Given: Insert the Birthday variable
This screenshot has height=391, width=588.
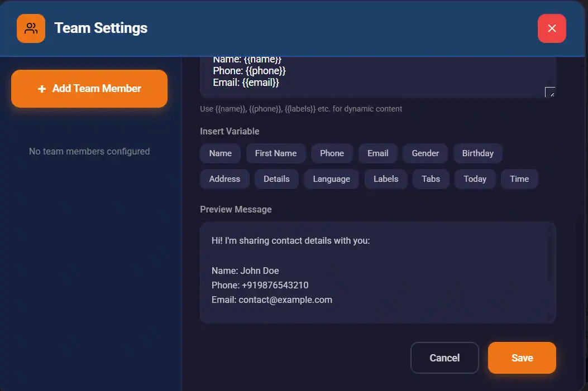Looking at the screenshot, I should [477, 153].
